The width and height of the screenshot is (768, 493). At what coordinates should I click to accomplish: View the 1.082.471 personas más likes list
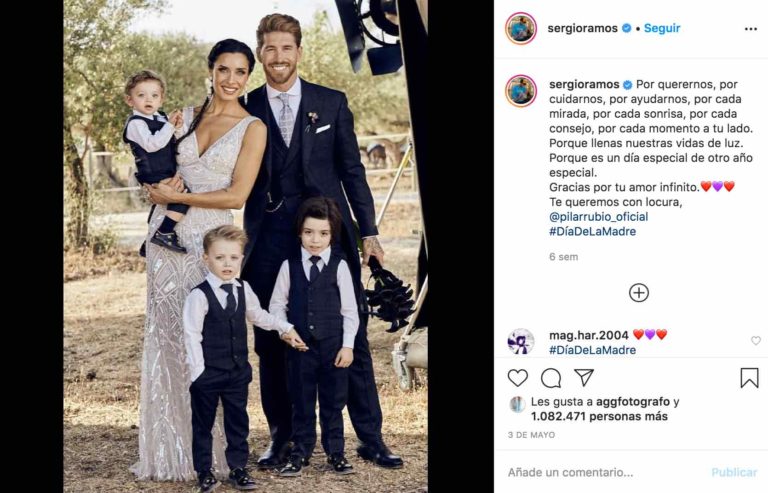(x=599, y=417)
